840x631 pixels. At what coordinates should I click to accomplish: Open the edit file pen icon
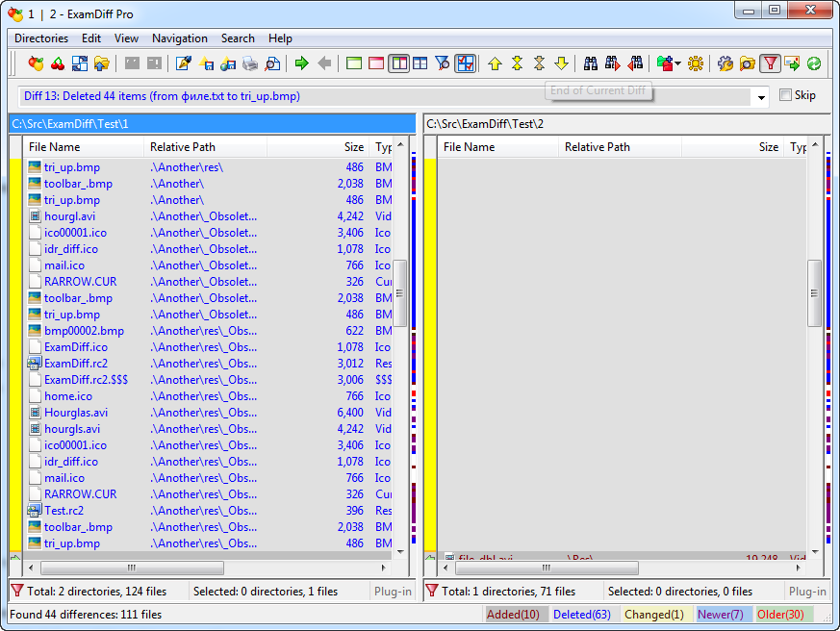click(x=184, y=63)
